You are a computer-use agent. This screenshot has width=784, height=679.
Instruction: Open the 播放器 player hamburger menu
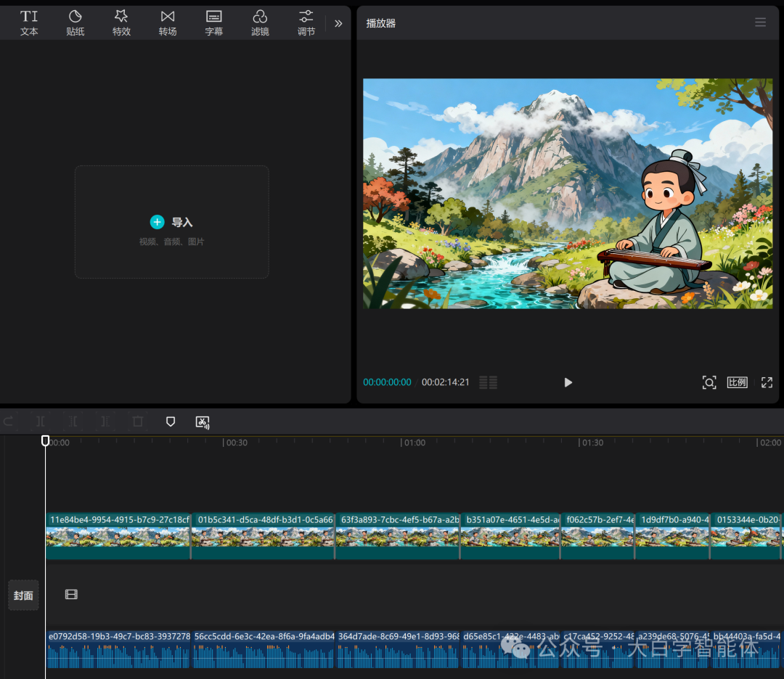(x=760, y=22)
